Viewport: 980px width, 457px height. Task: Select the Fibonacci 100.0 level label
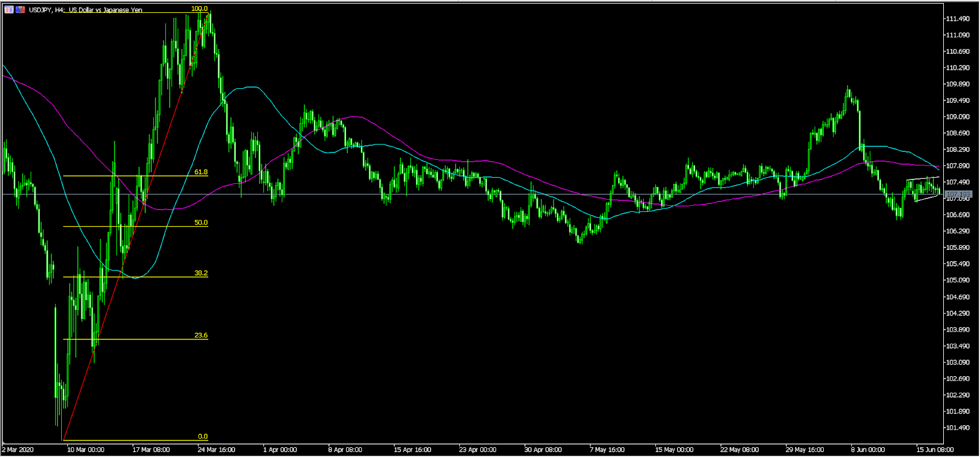point(199,9)
